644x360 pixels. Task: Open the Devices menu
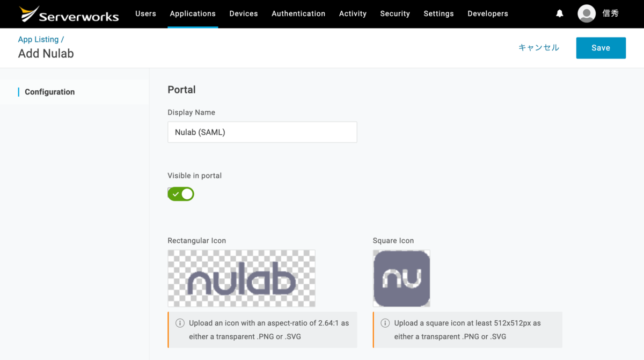[x=244, y=13]
